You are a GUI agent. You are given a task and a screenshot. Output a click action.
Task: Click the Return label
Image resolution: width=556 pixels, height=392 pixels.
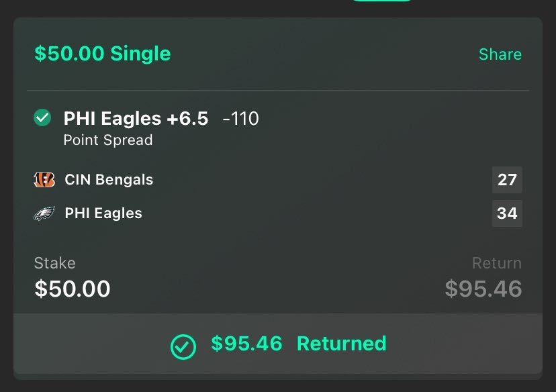click(x=497, y=263)
